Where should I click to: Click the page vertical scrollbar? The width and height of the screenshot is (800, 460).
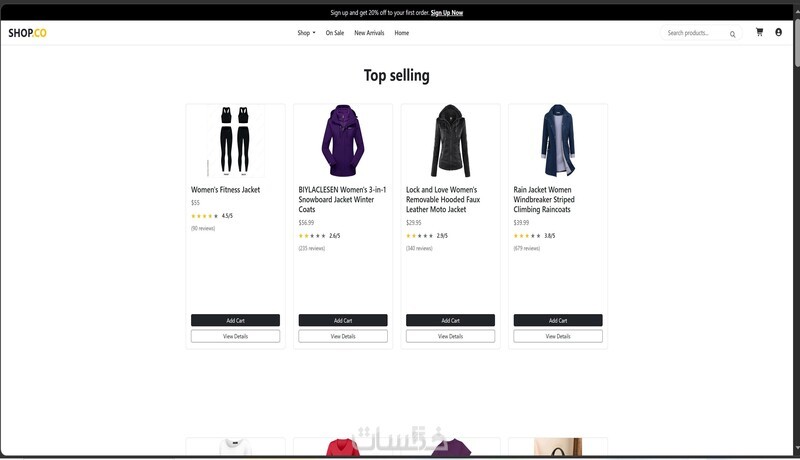point(796,229)
